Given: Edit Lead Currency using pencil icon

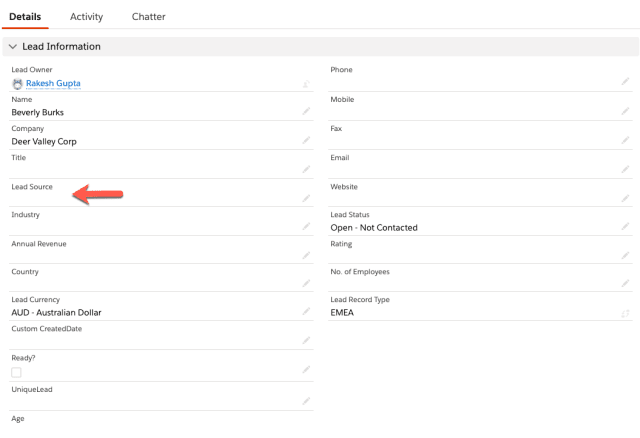Looking at the screenshot, I should click(x=306, y=312).
